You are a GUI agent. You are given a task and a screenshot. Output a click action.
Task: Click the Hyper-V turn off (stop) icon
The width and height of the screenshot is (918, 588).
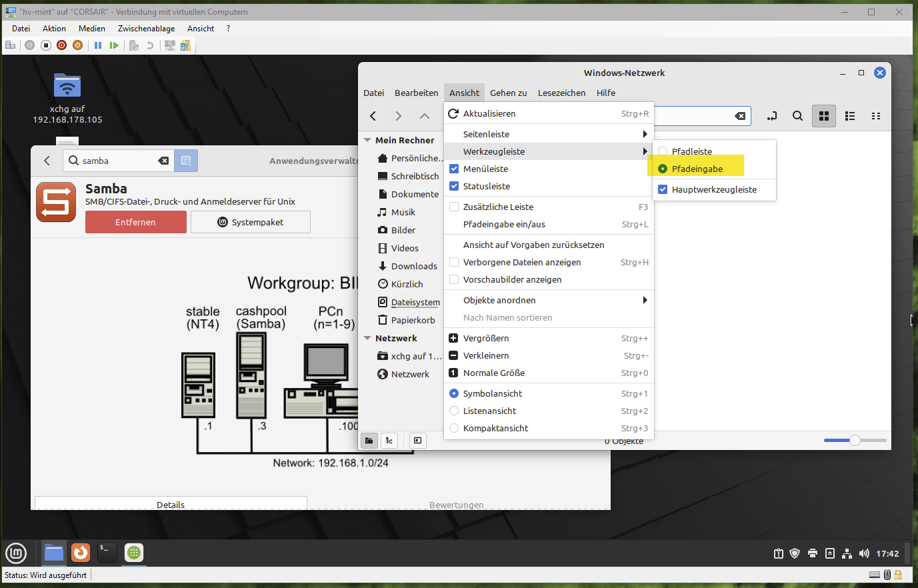(x=46, y=45)
